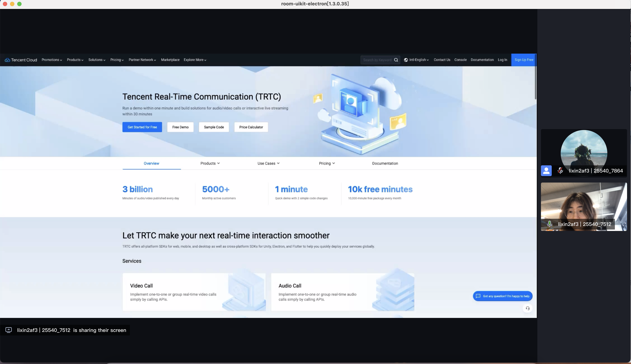Click Got any question help button
631x364 pixels.
(x=503, y=296)
